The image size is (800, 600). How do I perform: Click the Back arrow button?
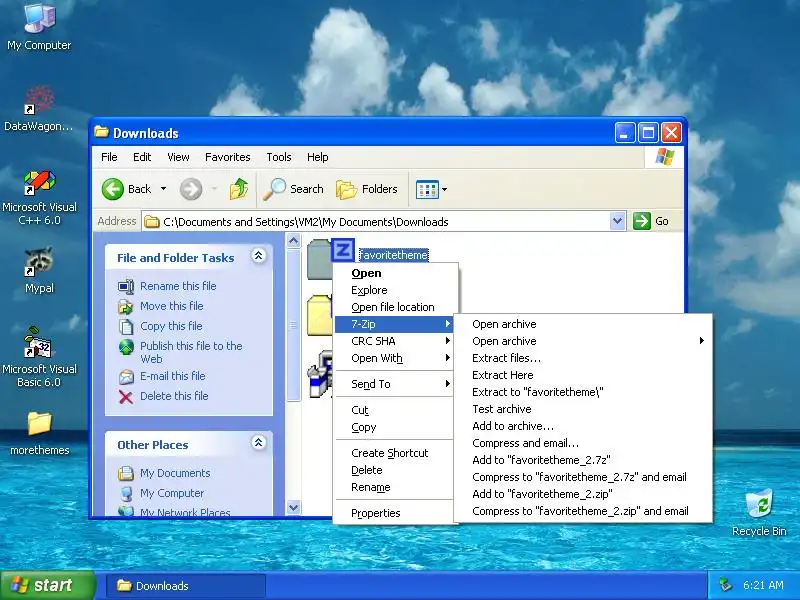coord(127,189)
